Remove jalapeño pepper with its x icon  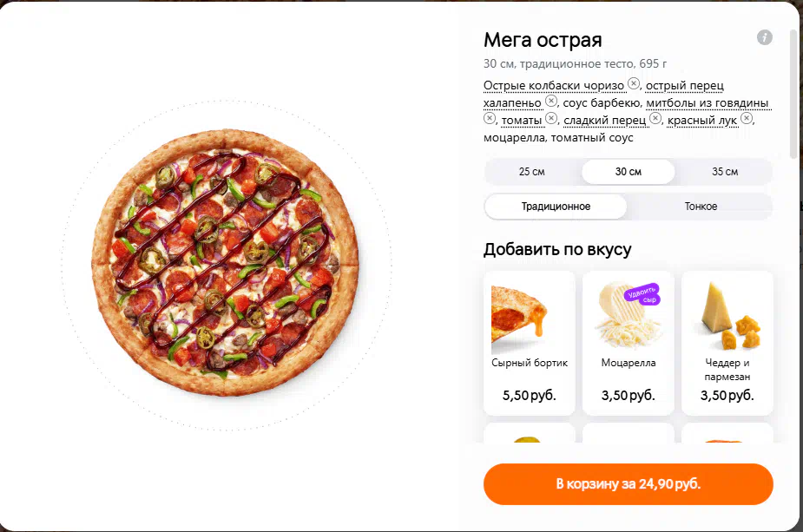(x=550, y=101)
